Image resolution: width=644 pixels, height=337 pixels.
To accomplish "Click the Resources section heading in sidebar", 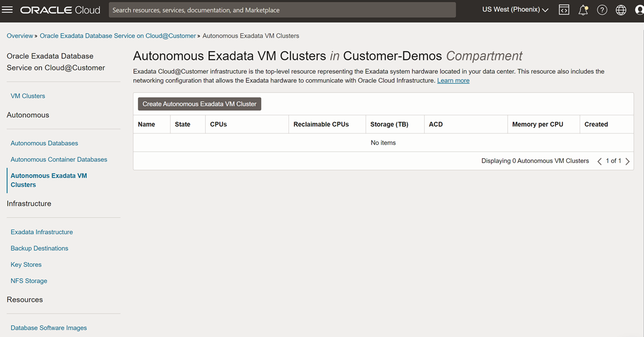I will 25,300.
